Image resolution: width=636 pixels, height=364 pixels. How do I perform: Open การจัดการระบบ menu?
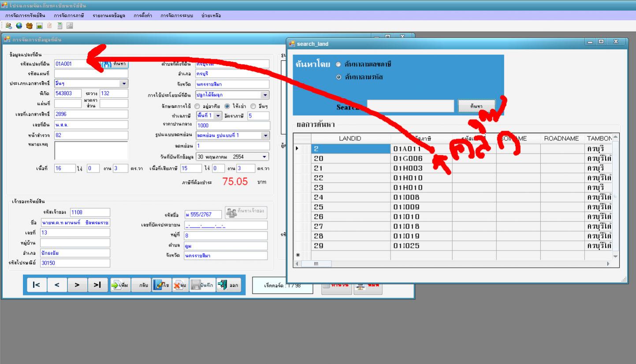coord(176,15)
